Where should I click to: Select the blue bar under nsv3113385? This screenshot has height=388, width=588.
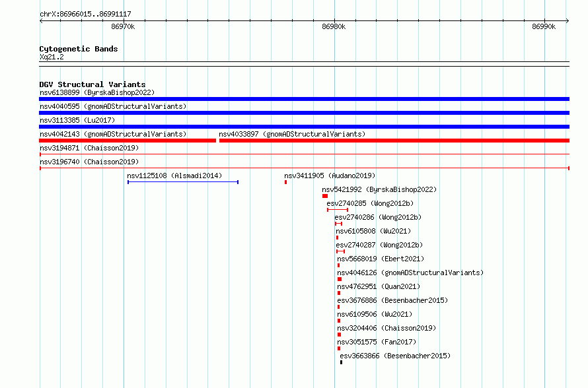click(x=304, y=127)
